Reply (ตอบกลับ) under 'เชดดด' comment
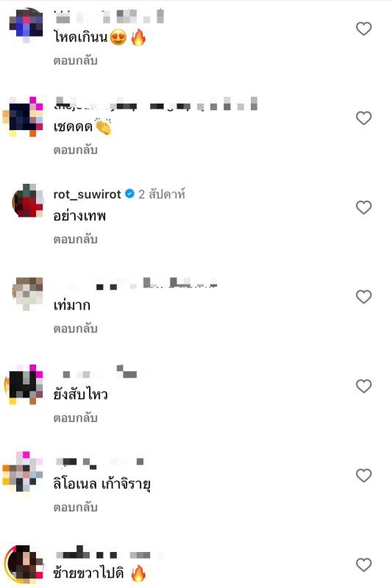This screenshot has height=588, width=392. 76,150
